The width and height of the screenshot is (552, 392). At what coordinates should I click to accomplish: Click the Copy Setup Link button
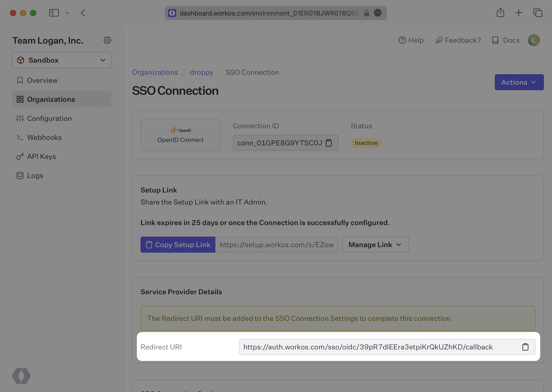(178, 244)
